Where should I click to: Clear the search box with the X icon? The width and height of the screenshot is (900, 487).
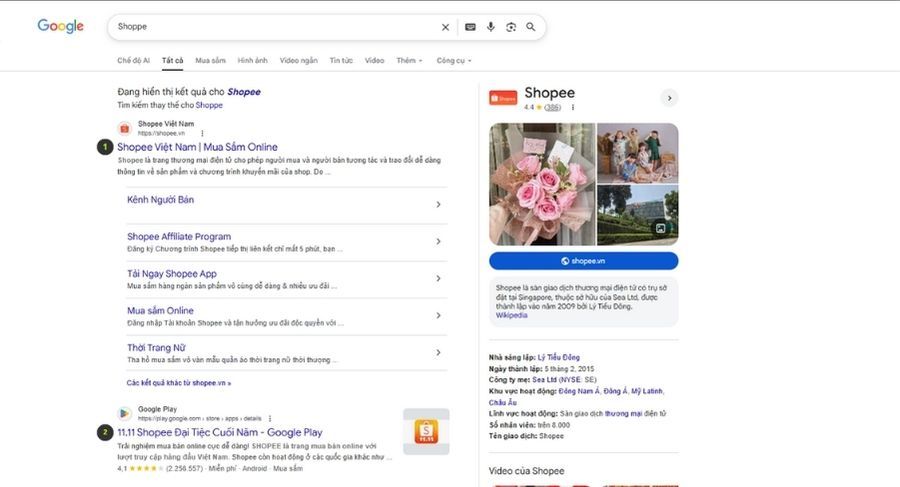pyautogui.click(x=445, y=27)
